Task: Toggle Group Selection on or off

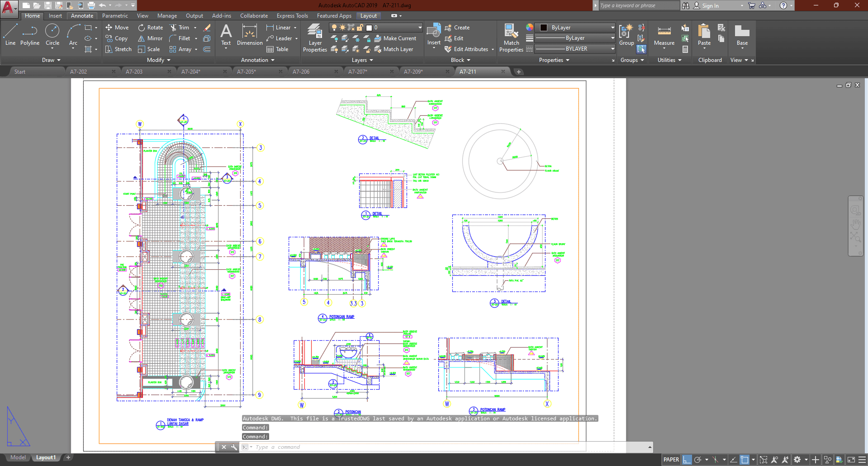Action: (x=641, y=49)
